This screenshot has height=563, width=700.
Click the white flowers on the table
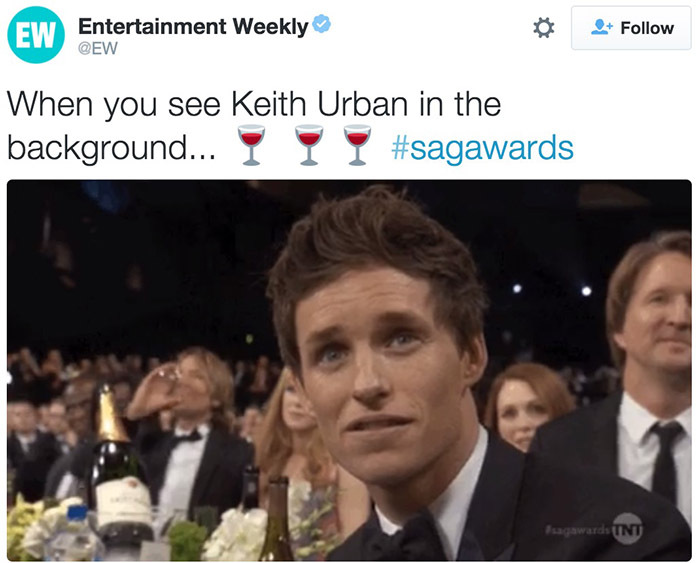234,536
